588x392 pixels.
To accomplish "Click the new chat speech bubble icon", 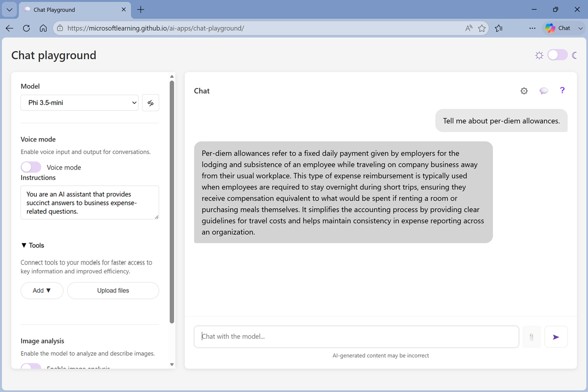I will point(543,91).
